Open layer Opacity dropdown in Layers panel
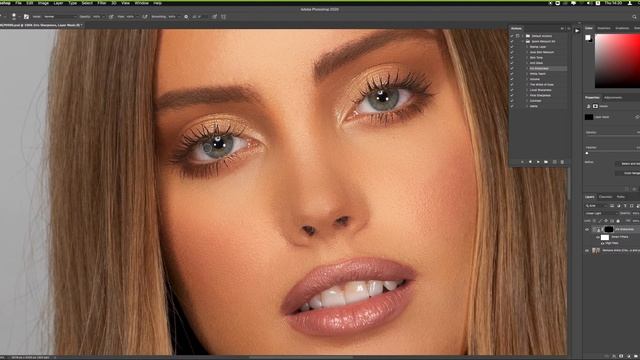 (x=636, y=213)
